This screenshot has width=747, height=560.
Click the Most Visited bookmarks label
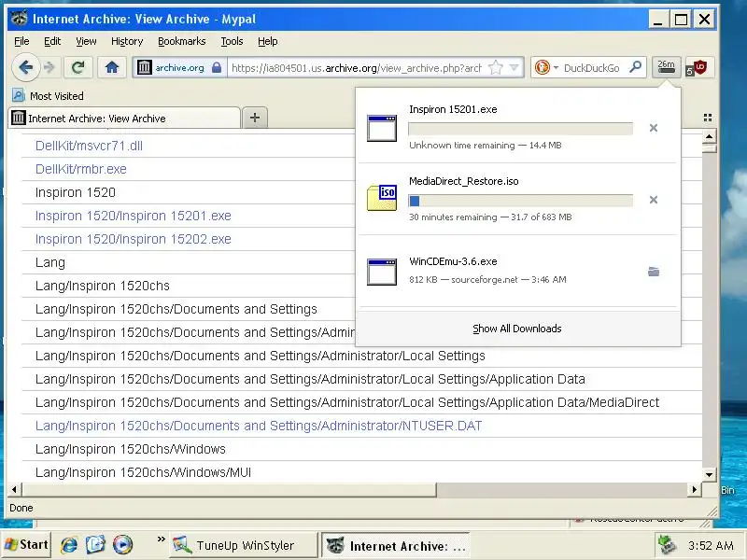point(57,96)
